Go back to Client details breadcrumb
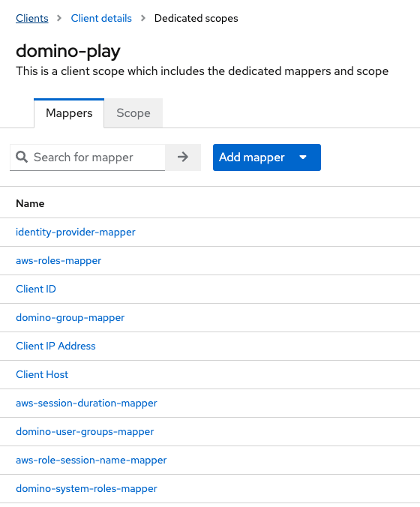This screenshot has height=507, width=420. coord(101,19)
